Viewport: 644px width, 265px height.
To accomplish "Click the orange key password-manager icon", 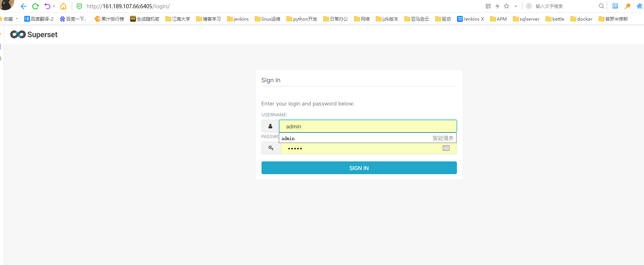I will pos(627,6).
